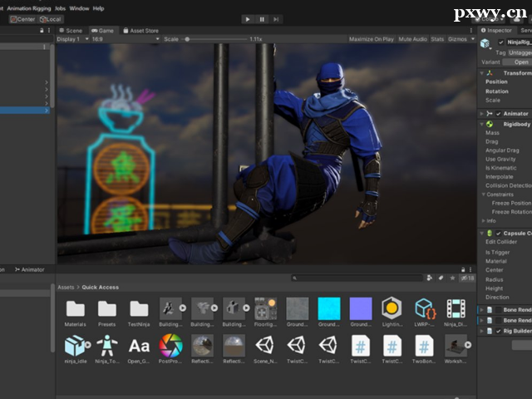Open the Materials folder
This screenshot has height=399, width=532.
[x=76, y=308]
